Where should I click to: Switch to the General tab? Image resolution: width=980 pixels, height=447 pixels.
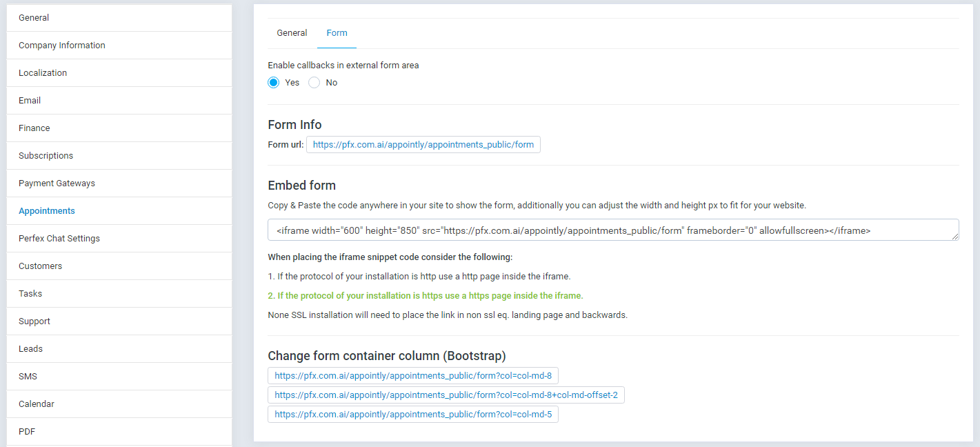tap(292, 32)
